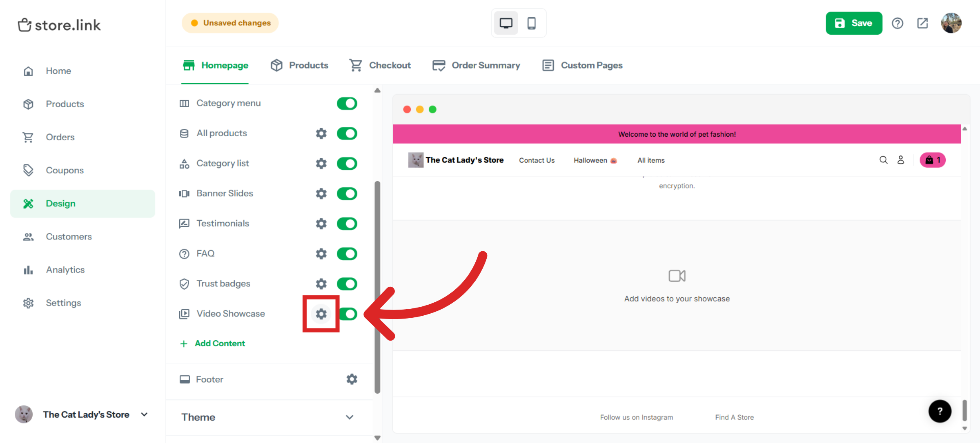Click Add Content link
Screen dimensions: 980x443
click(x=213, y=343)
